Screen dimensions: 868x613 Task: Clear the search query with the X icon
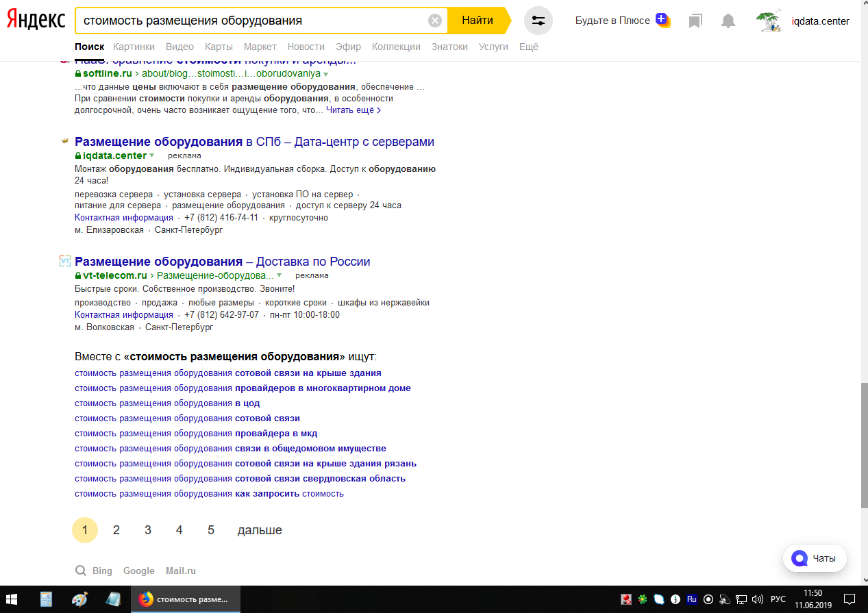pyautogui.click(x=435, y=21)
